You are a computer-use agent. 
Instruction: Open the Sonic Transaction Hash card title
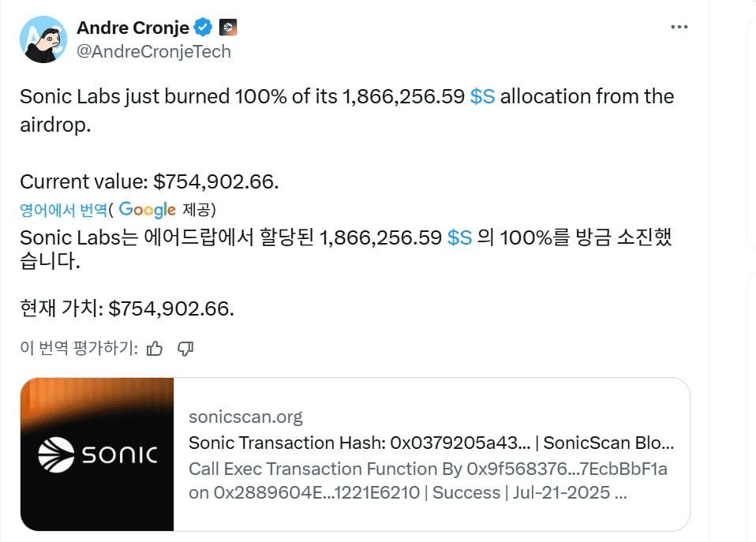432,443
